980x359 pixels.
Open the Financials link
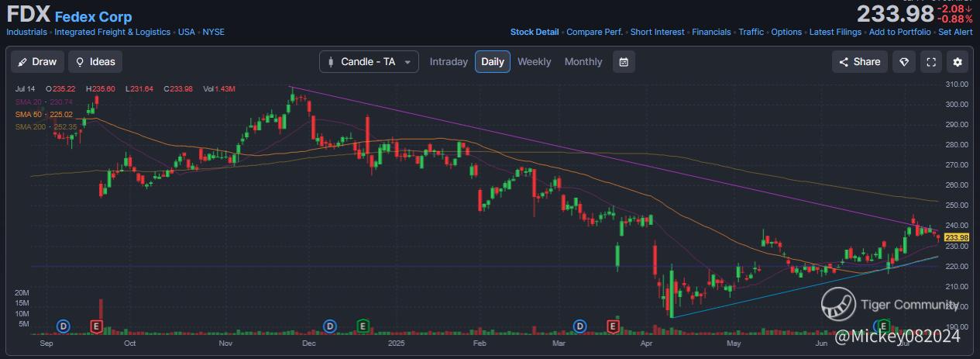(x=711, y=33)
